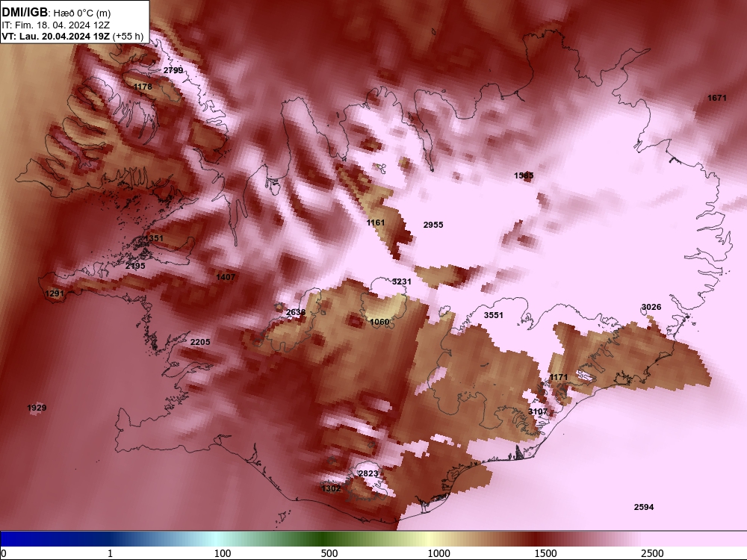Click the map value 2799

click(173, 70)
